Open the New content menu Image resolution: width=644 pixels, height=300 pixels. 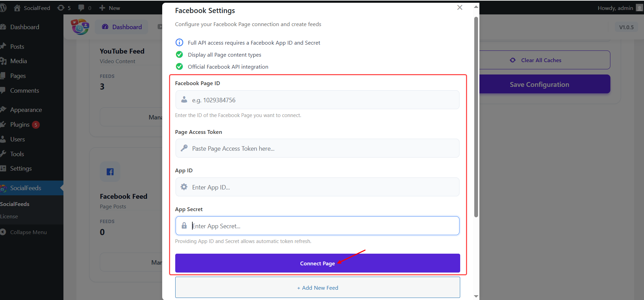[x=110, y=8]
